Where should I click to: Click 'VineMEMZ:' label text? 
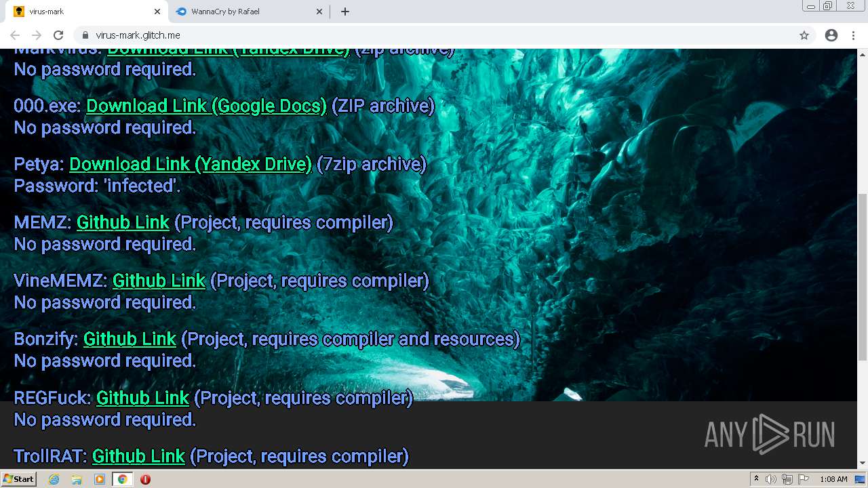[x=60, y=281]
